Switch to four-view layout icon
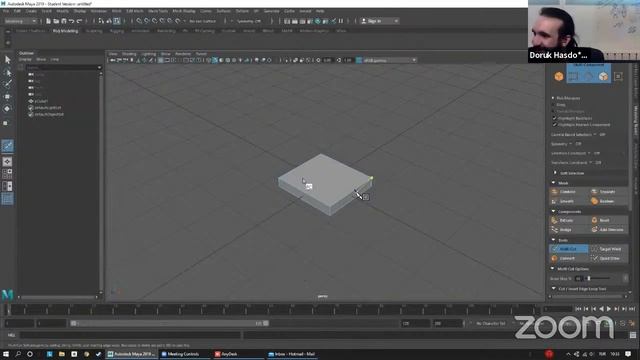 tap(7, 174)
